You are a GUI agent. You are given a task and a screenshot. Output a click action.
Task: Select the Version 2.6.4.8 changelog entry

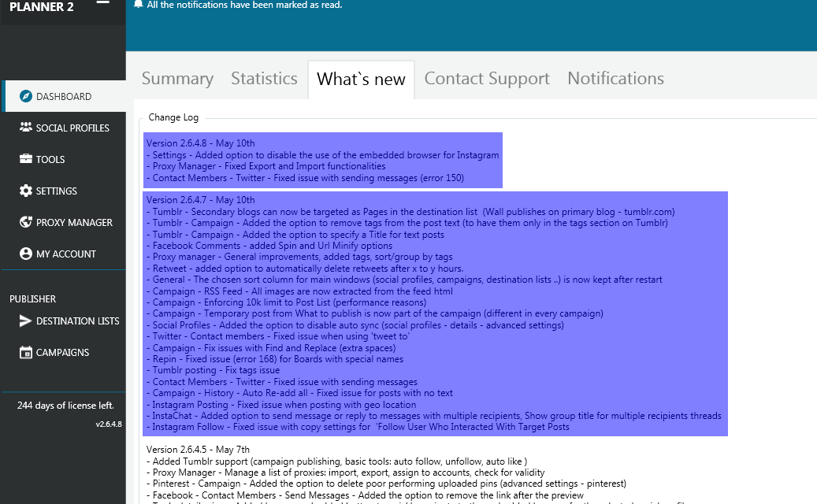[323, 160]
